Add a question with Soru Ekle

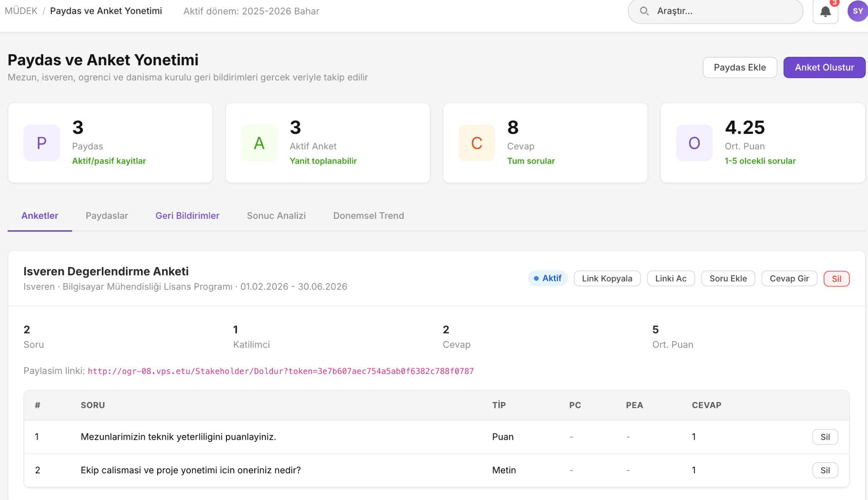(728, 279)
